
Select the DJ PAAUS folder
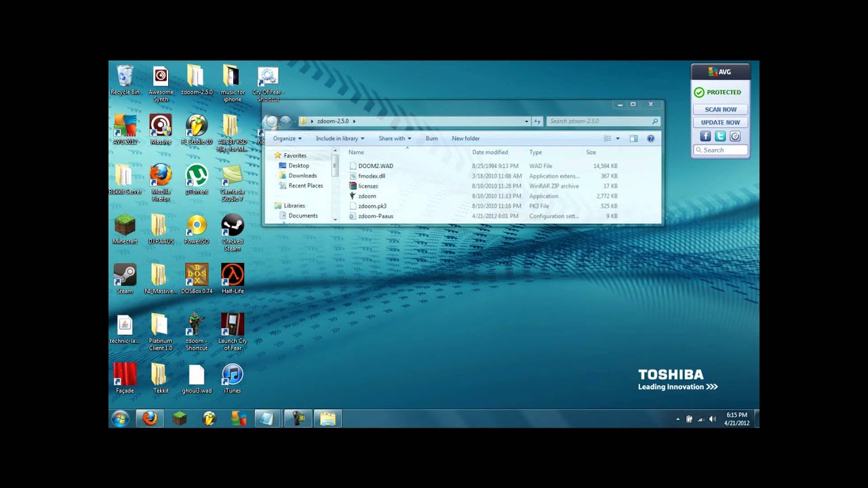tap(161, 230)
